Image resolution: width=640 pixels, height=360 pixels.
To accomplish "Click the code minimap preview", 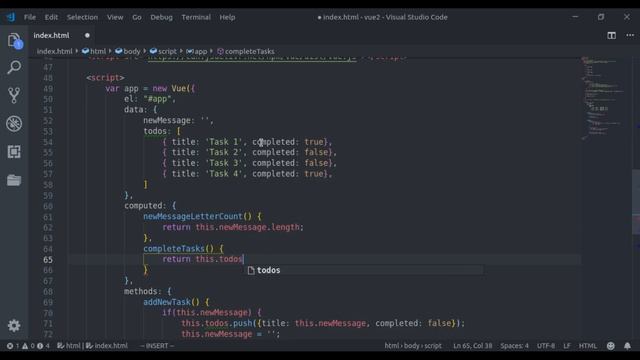I will [x=602, y=98].
